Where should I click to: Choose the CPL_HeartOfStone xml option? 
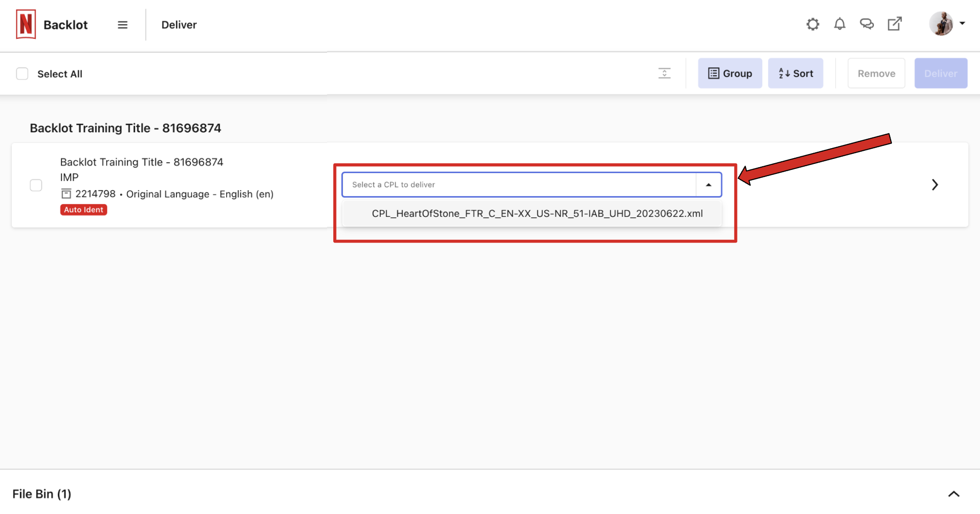point(532,214)
